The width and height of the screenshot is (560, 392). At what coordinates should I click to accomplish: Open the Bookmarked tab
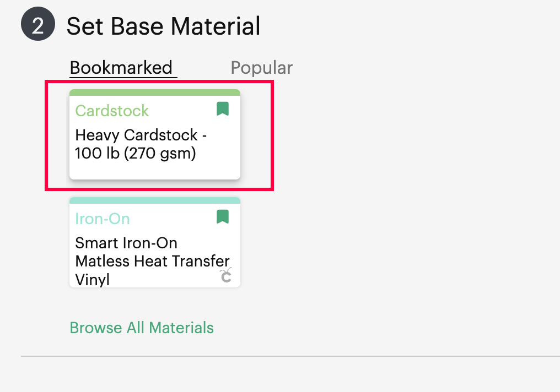(x=122, y=67)
